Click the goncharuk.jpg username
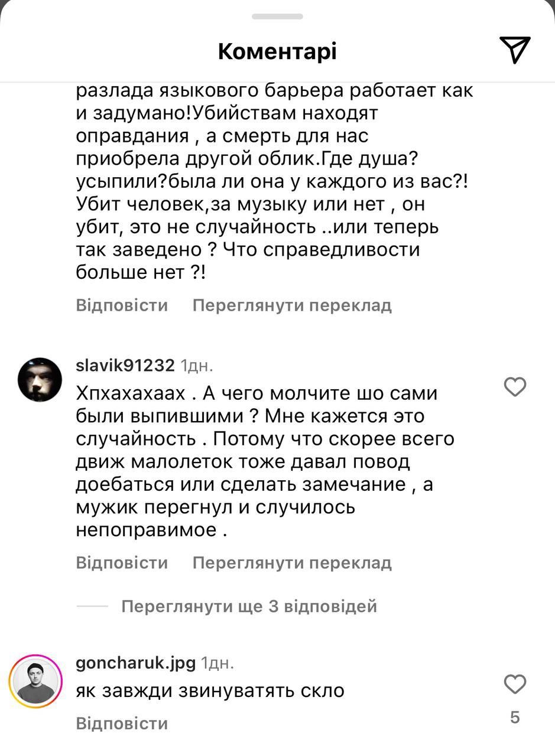Viewport: 555px width, 756px height. (x=134, y=663)
